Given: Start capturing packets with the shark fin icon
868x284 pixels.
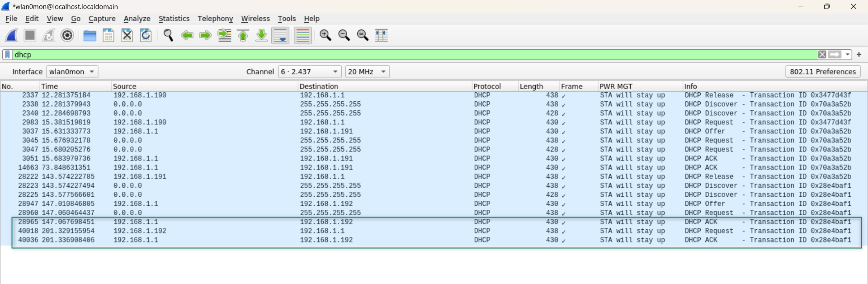Looking at the screenshot, I should pyautogui.click(x=12, y=35).
